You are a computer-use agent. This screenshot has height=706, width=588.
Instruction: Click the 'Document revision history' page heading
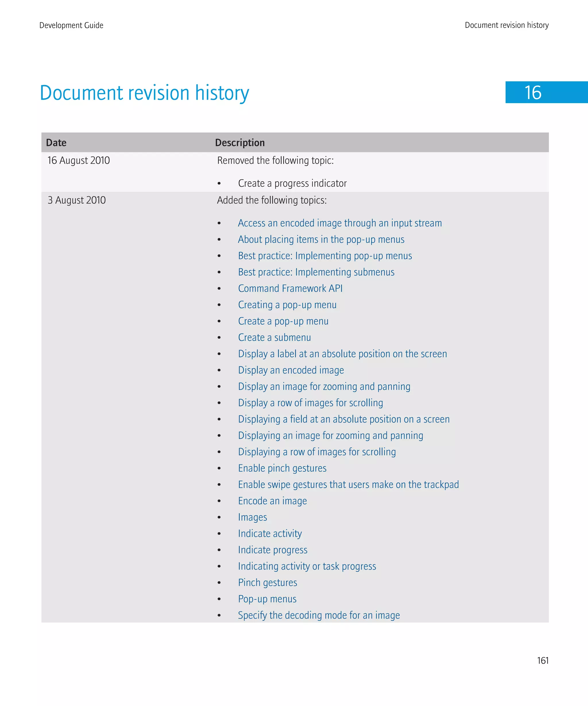pos(144,93)
